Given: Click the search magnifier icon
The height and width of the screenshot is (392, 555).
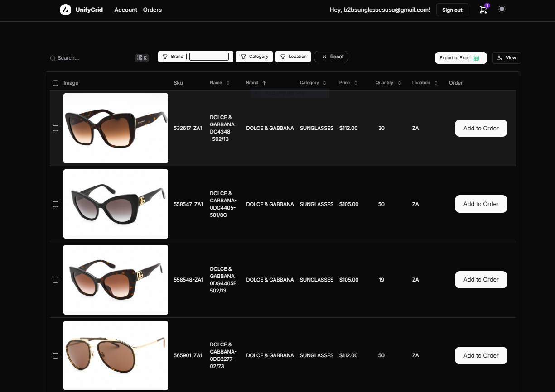Looking at the screenshot, I should 53,58.
